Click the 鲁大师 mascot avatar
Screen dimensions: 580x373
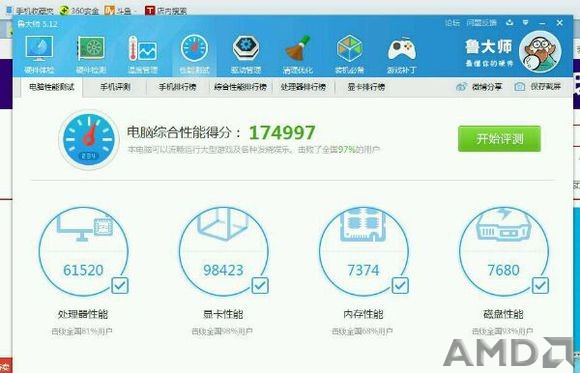click(540, 51)
